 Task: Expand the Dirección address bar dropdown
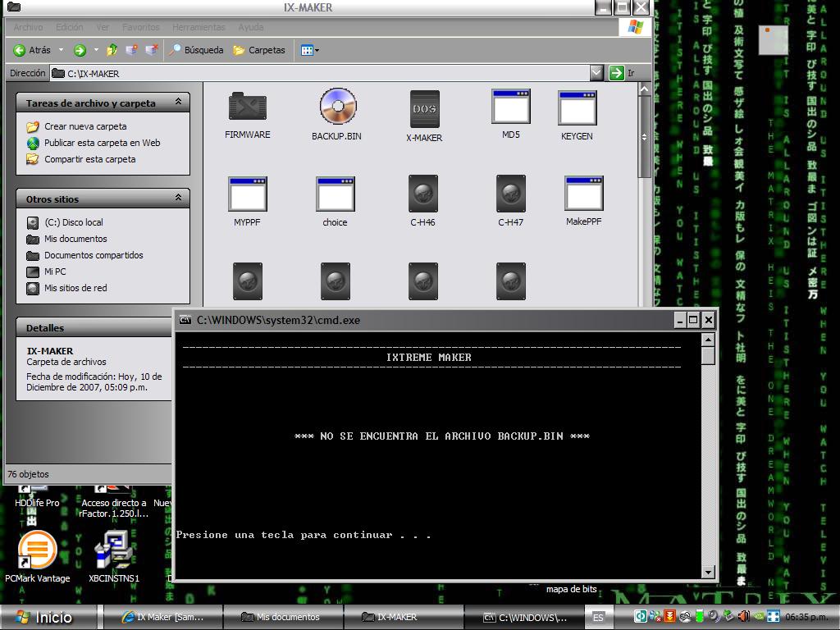[596, 72]
